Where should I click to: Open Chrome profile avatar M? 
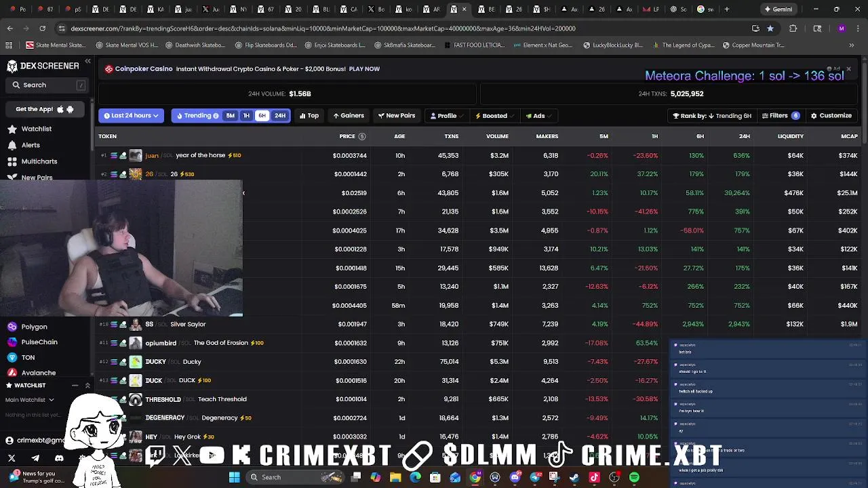[x=842, y=28]
